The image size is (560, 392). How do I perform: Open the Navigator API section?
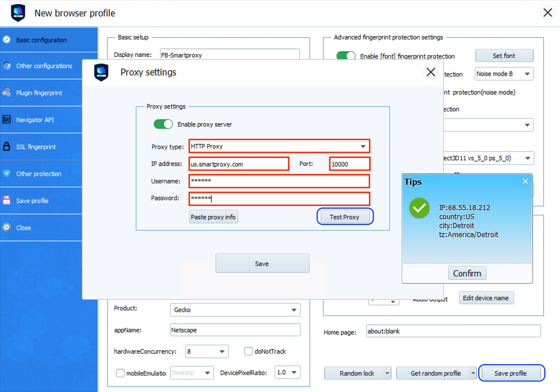coord(41,120)
